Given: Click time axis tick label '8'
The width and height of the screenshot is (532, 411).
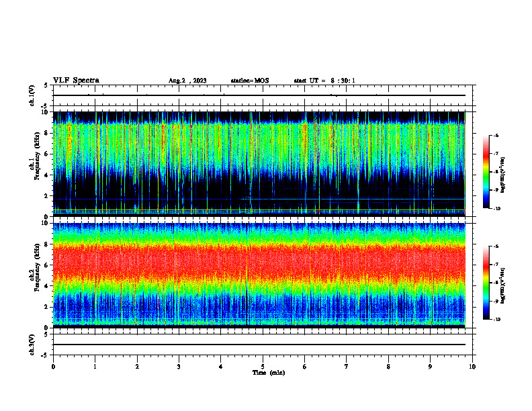Looking at the screenshot, I should [x=388, y=367].
